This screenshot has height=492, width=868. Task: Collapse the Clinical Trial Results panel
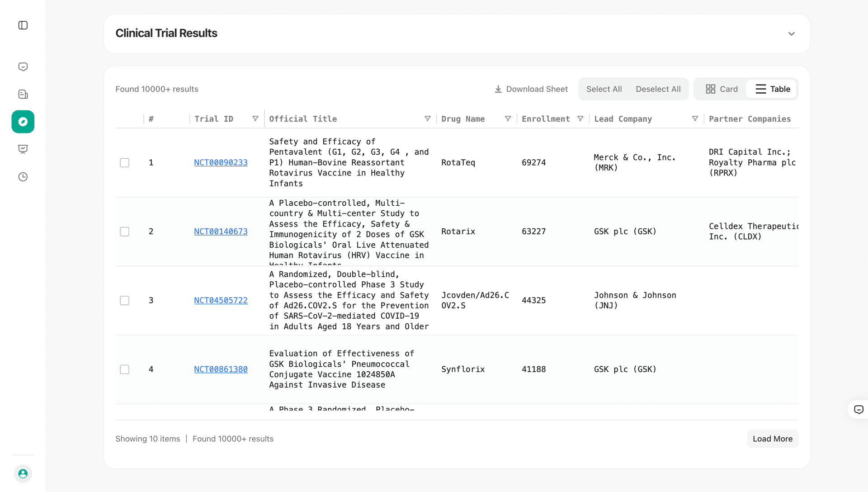pyautogui.click(x=792, y=33)
